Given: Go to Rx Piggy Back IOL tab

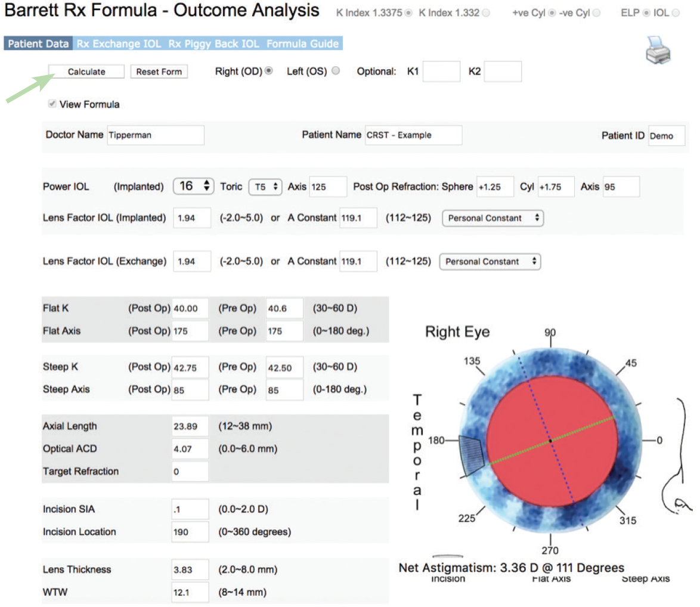Looking at the screenshot, I should [213, 44].
